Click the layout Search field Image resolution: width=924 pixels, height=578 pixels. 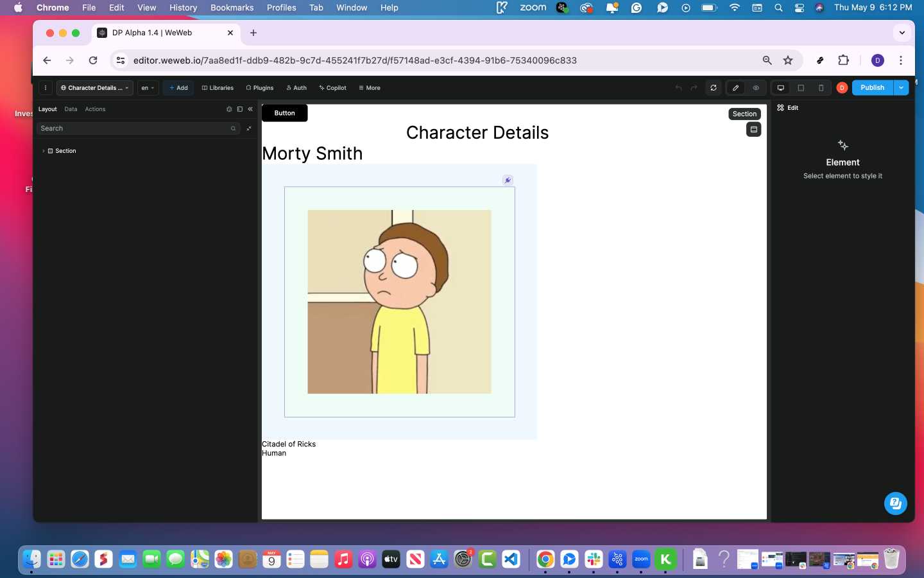pyautogui.click(x=138, y=128)
